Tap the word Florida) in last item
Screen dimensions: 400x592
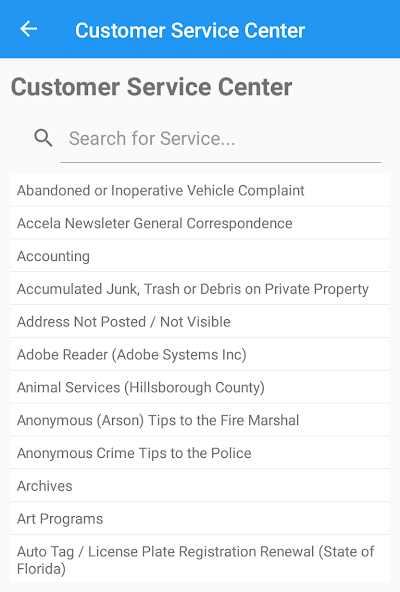(41, 569)
